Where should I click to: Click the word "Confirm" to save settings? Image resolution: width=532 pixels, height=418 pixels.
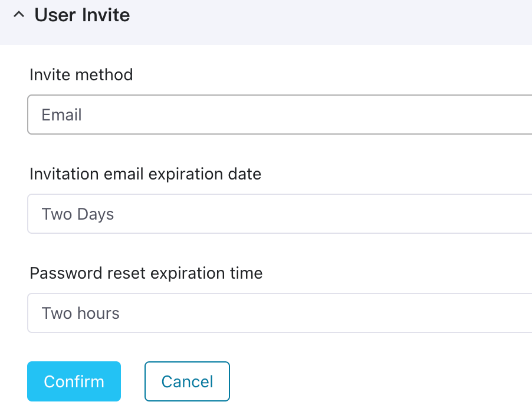pyautogui.click(x=74, y=381)
